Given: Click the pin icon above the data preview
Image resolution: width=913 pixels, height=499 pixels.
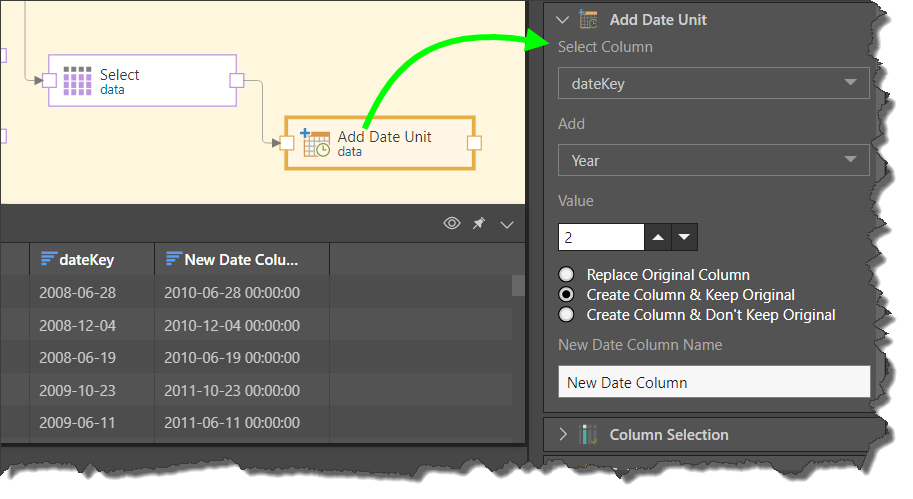Looking at the screenshot, I should click(x=479, y=224).
